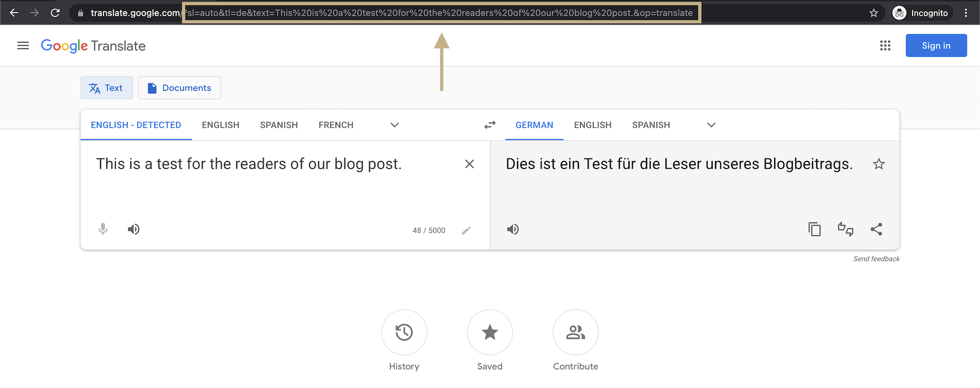Listen to the German translation audio
The image size is (980, 388).
(x=513, y=229)
